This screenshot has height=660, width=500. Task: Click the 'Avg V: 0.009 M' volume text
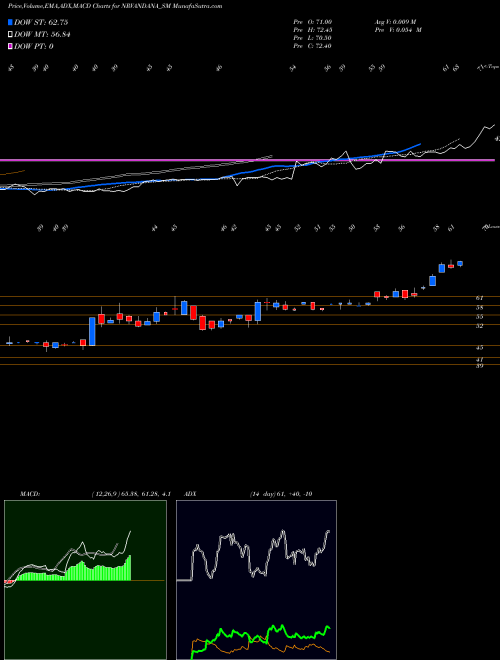(x=395, y=22)
